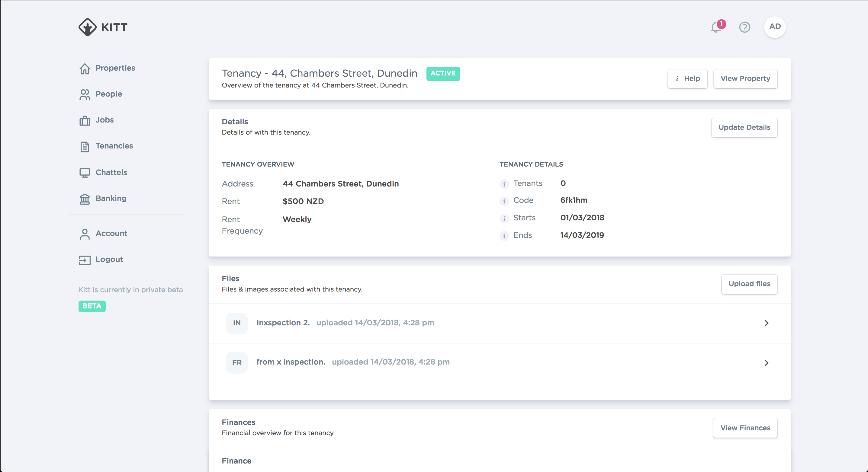Open the Jobs menu item

click(104, 120)
